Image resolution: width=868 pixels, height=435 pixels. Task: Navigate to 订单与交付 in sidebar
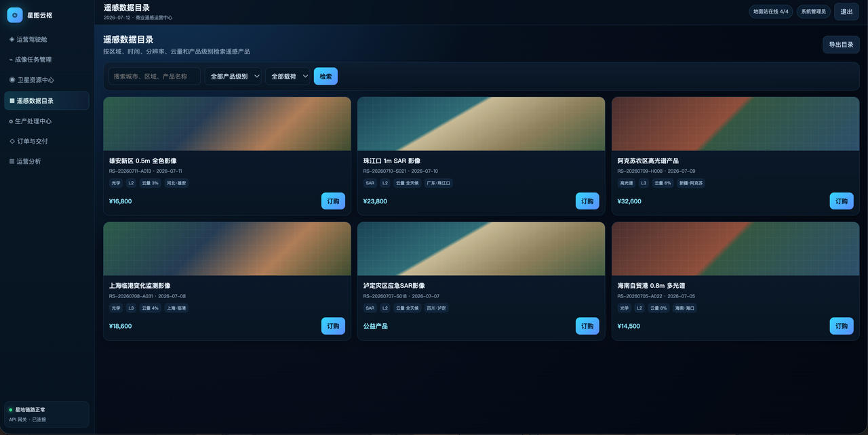(46, 142)
